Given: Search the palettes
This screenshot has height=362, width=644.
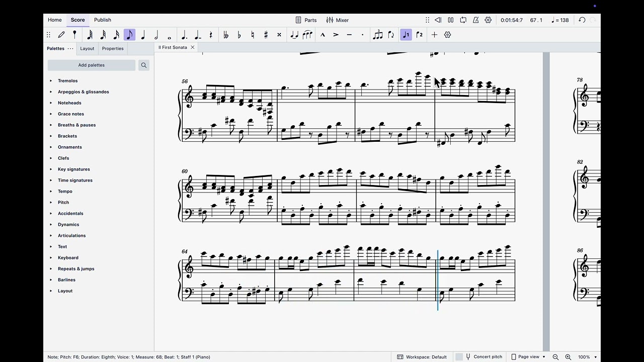Looking at the screenshot, I should coord(144,65).
